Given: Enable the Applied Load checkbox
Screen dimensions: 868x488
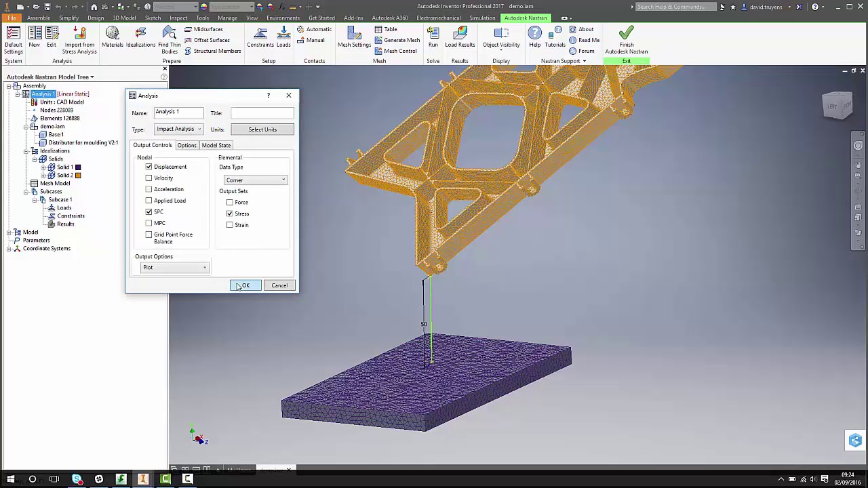Looking at the screenshot, I should [x=149, y=201].
